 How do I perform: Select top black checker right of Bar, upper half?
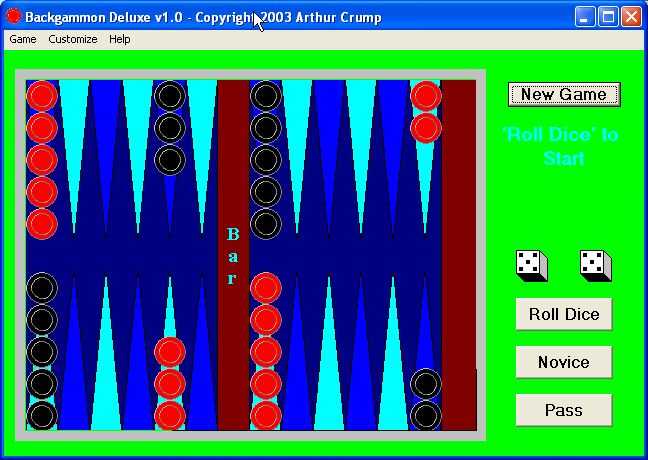(266, 96)
